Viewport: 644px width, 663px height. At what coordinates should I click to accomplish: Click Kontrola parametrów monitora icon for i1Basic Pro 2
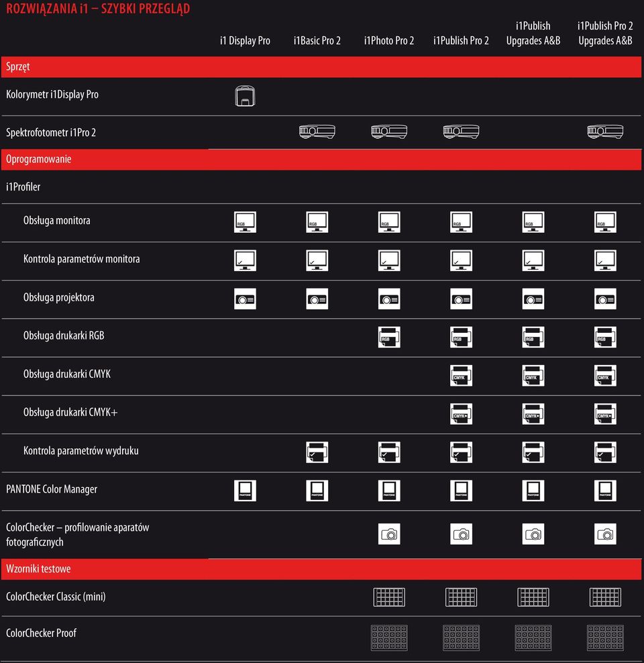317,260
